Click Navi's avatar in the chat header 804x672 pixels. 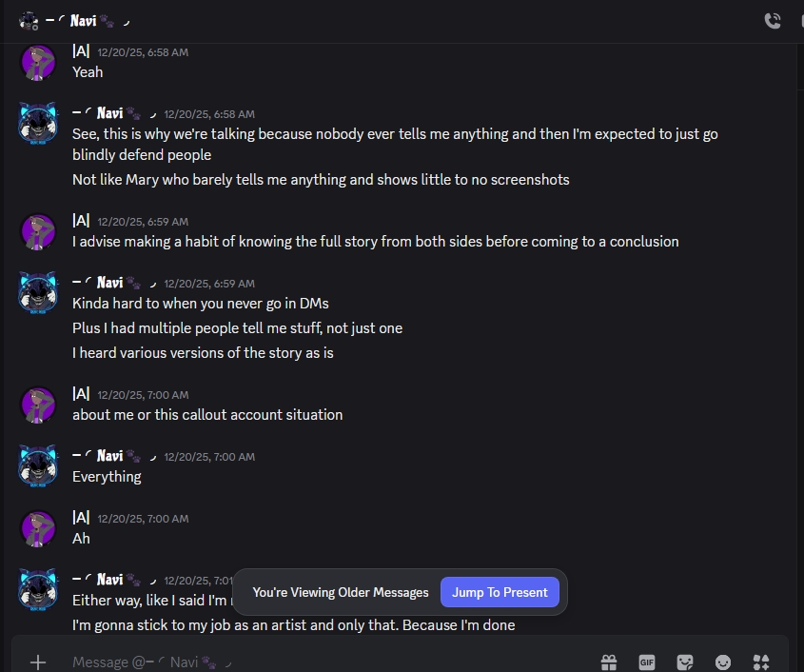tap(29, 20)
